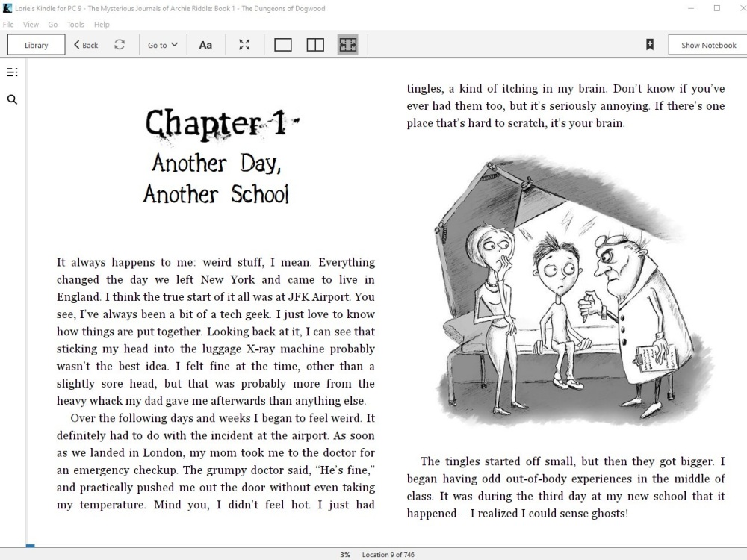
Task: Expand the Go to dropdown
Action: coord(162,45)
